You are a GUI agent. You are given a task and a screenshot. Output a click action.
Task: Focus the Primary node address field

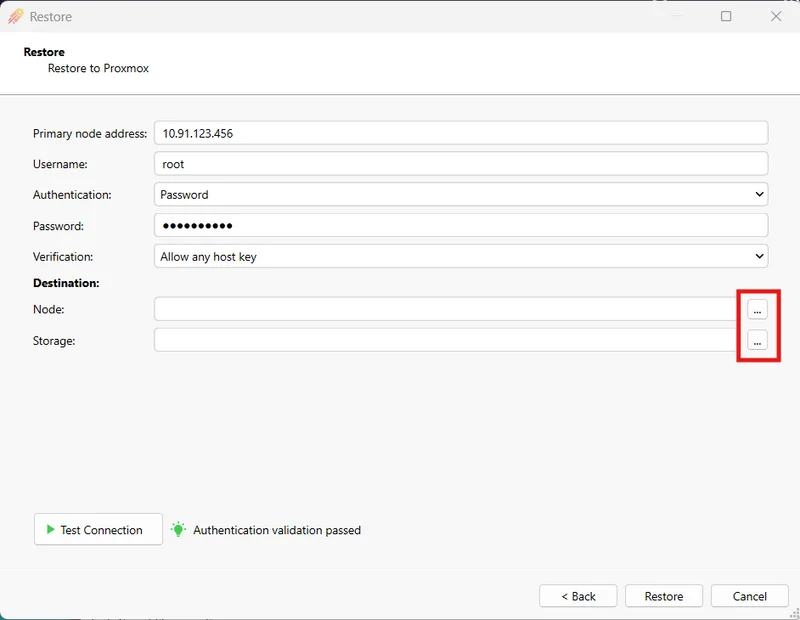[x=460, y=133]
